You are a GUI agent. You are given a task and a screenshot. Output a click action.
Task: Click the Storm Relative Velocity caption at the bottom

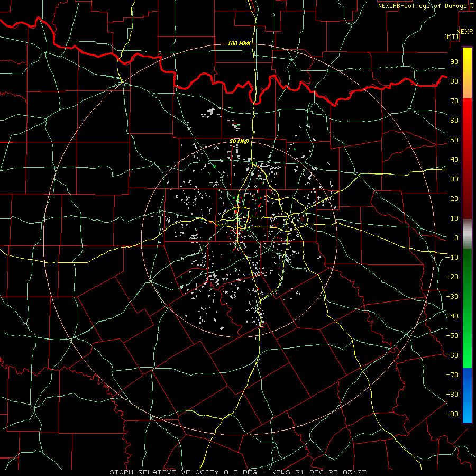(237, 472)
